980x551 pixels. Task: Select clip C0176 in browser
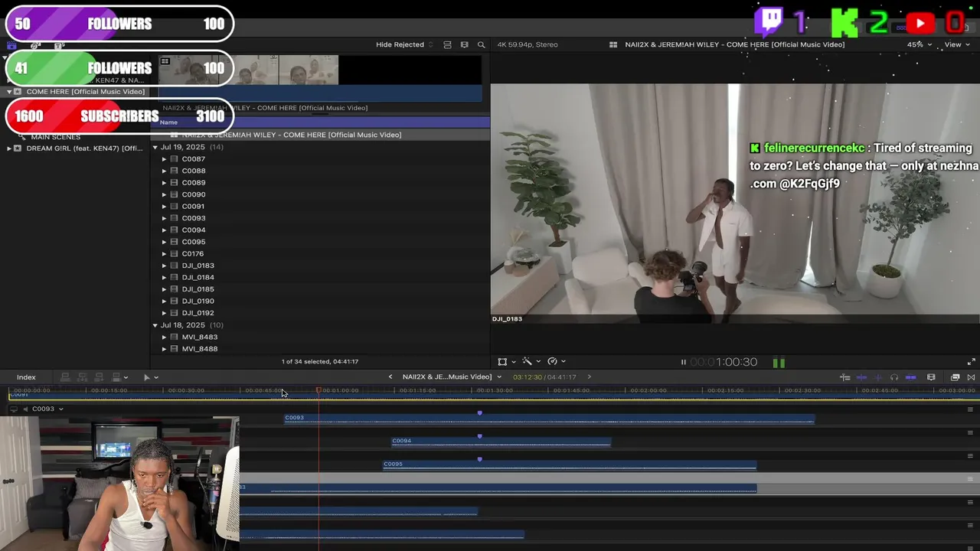click(193, 253)
